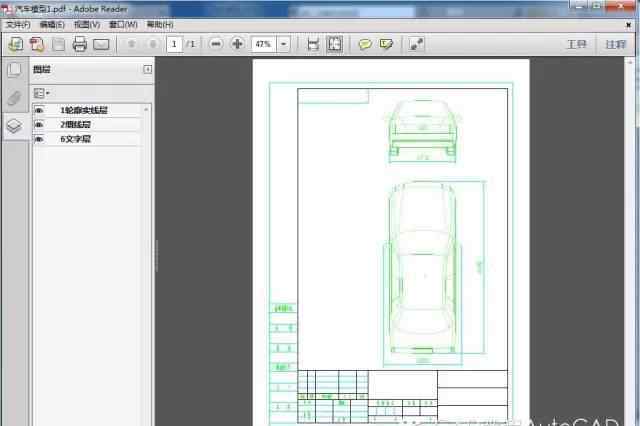
Task: Toggle visibility of 6文字层 layer
Action: tap(39, 139)
